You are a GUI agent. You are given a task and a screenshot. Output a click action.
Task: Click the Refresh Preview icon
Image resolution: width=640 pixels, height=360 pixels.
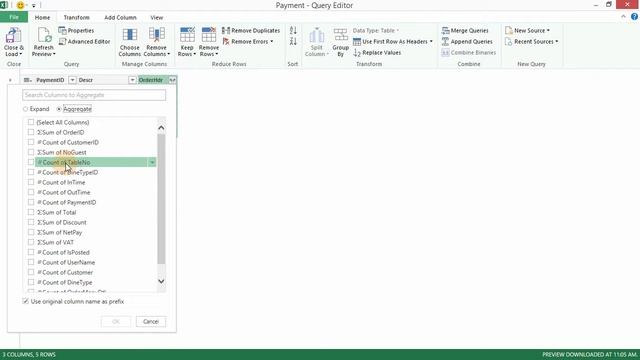click(44, 36)
